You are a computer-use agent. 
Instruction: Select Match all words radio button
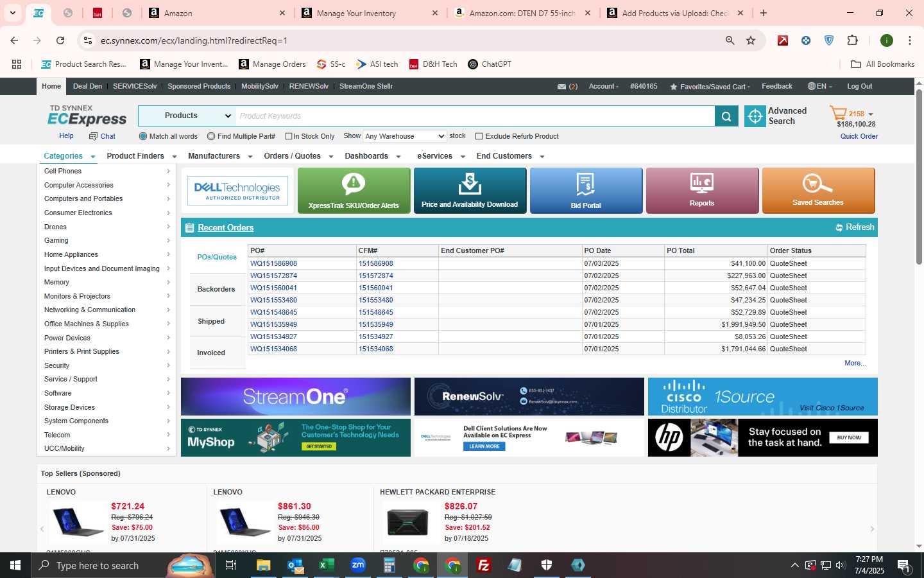[x=143, y=136]
